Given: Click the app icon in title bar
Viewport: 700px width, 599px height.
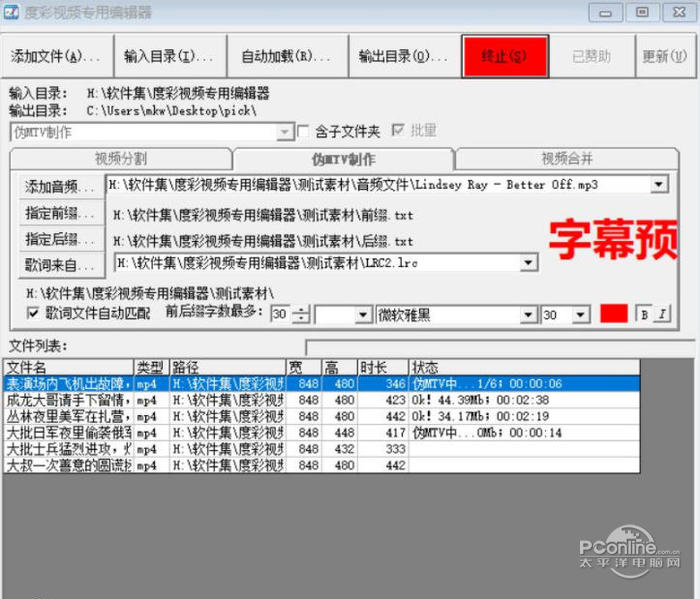Looking at the screenshot, I should tap(11, 12).
